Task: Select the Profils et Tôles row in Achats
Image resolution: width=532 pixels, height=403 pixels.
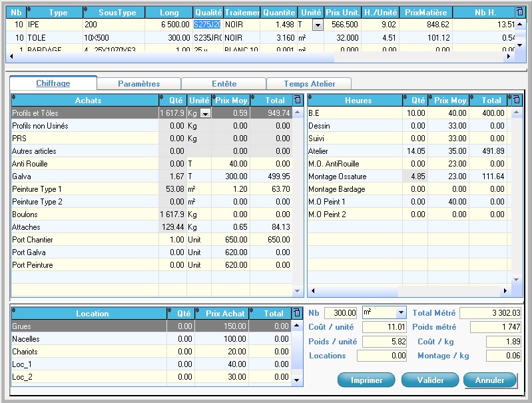Action: tap(152, 113)
